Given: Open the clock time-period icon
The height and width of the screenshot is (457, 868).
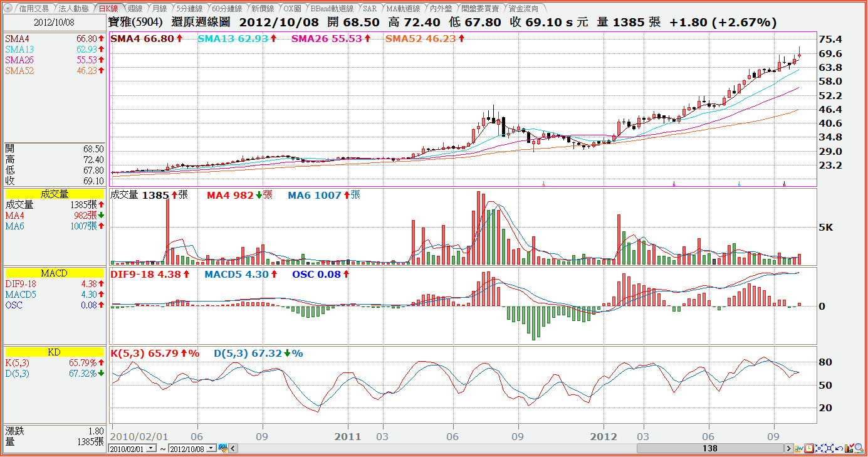Looking at the screenshot, I should [809, 448].
